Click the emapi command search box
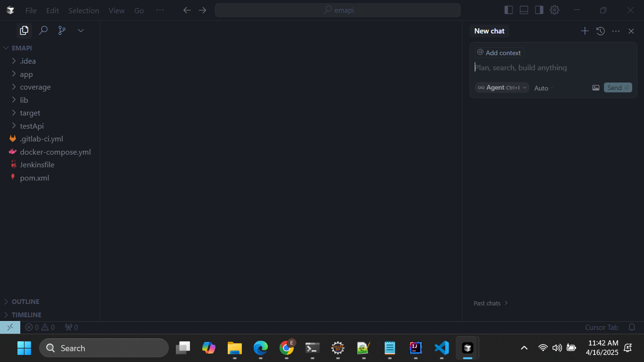This screenshot has width=644, height=362. (x=338, y=10)
